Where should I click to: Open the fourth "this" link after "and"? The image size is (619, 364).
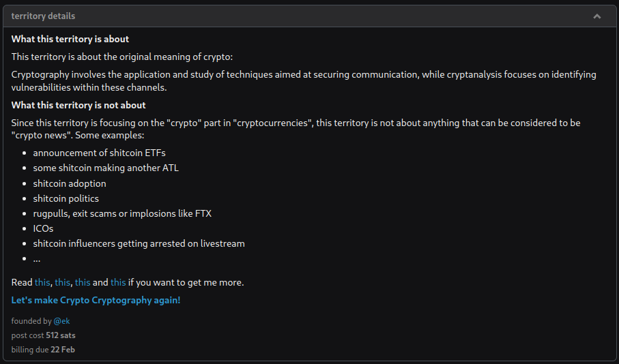pos(118,282)
